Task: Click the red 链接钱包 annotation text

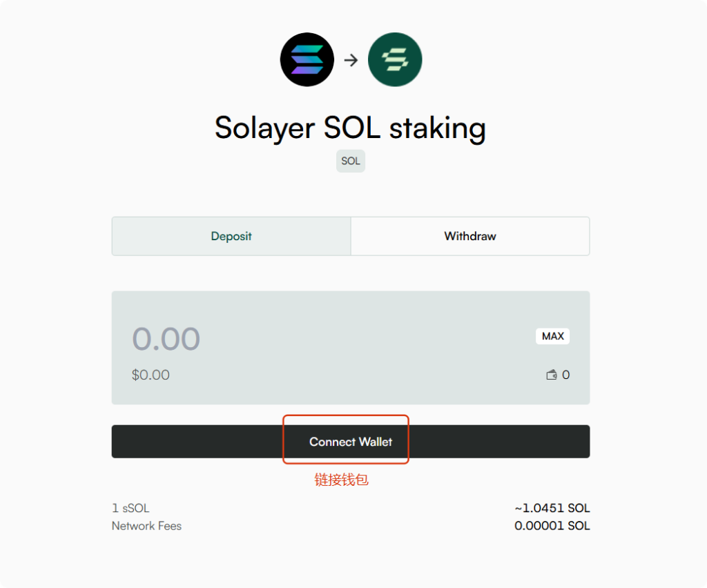Action: [341, 480]
